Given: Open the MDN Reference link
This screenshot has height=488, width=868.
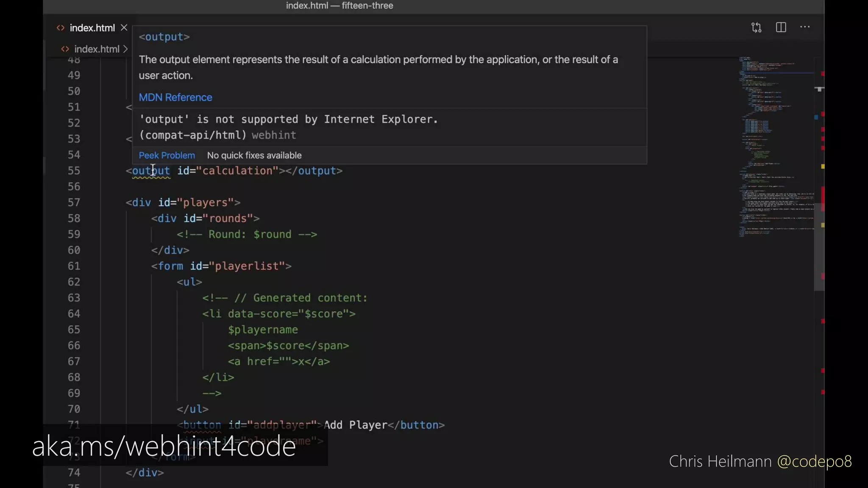Looking at the screenshot, I should [x=175, y=97].
